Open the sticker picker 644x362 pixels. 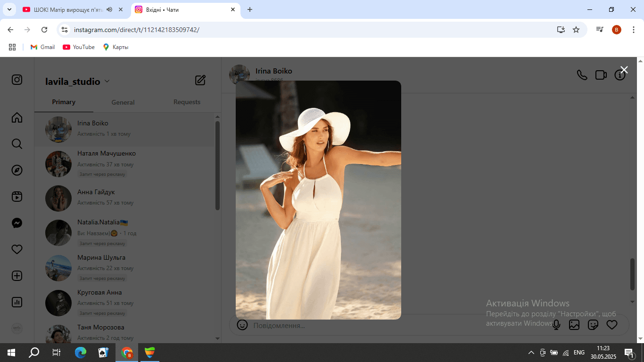[x=593, y=325]
